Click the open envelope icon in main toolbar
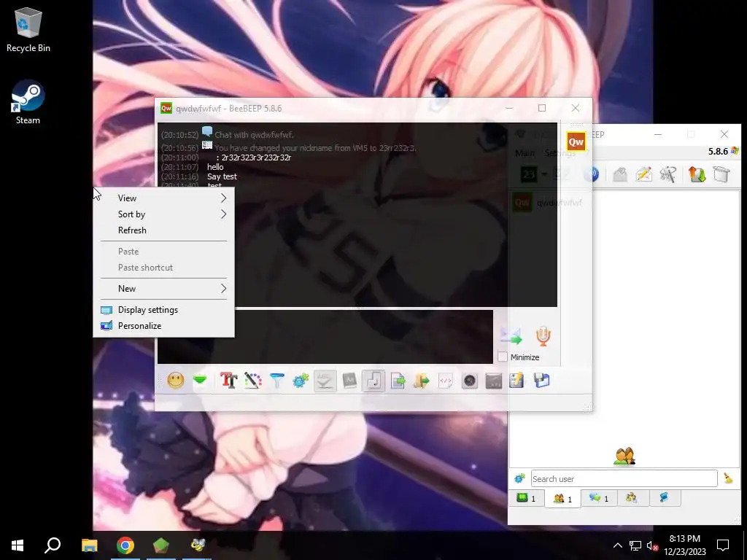 [x=620, y=174]
